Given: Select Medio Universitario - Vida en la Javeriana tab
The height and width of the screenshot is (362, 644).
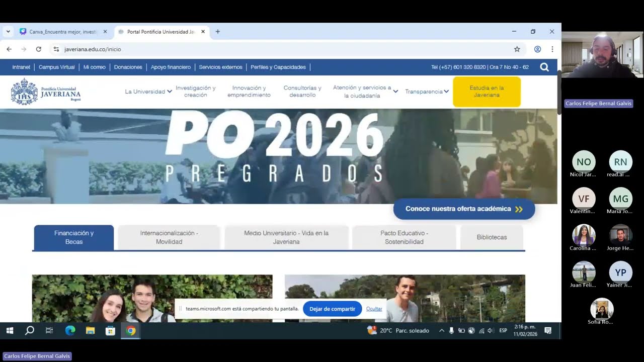Looking at the screenshot, I should pyautogui.click(x=286, y=237).
